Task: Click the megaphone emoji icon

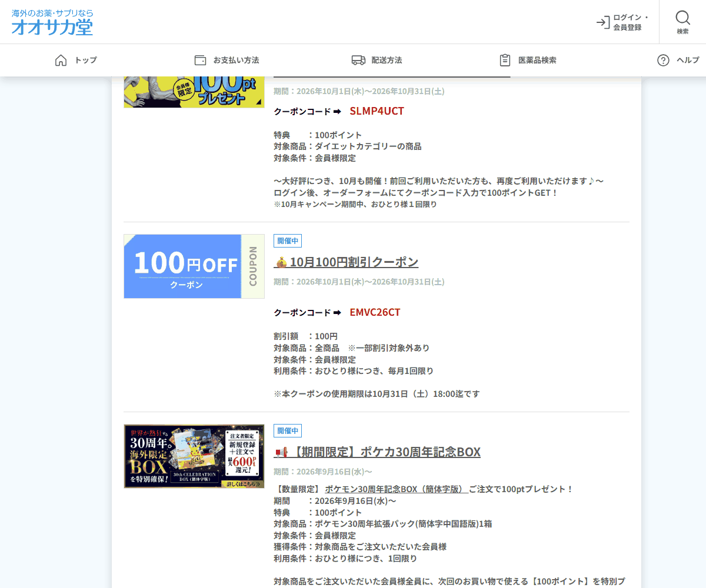Action: (281, 452)
